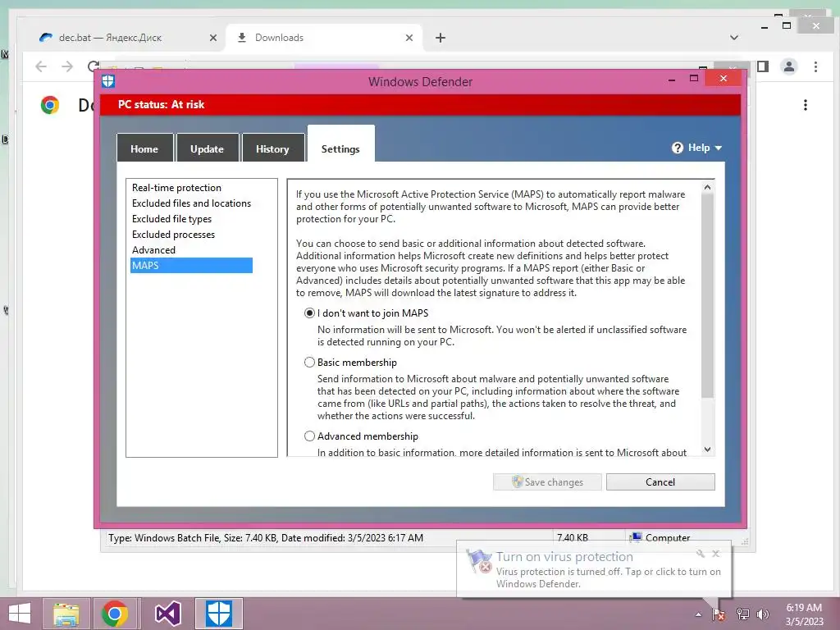Open the Chrome profile avatar

click(x=789, y=66)
